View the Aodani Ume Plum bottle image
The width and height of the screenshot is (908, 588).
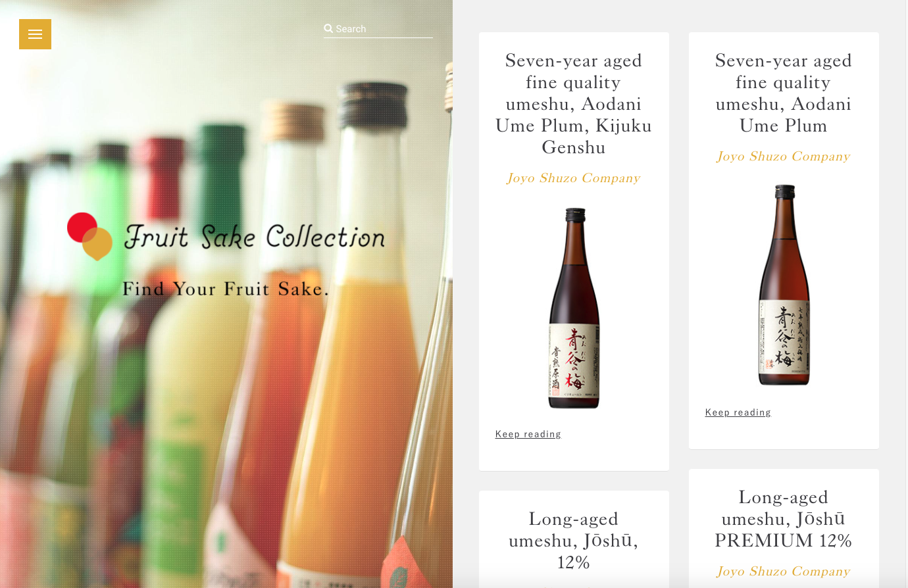784,285
